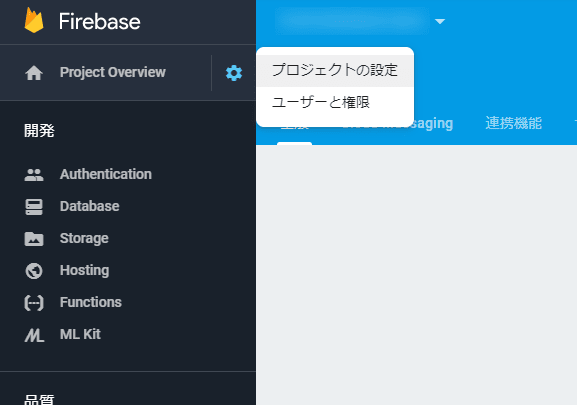Expand the project selector dropdown arrow
Image resolution: width=577 pixels, height=405 pixels.
pyautogui.click(x=440, y=21)
